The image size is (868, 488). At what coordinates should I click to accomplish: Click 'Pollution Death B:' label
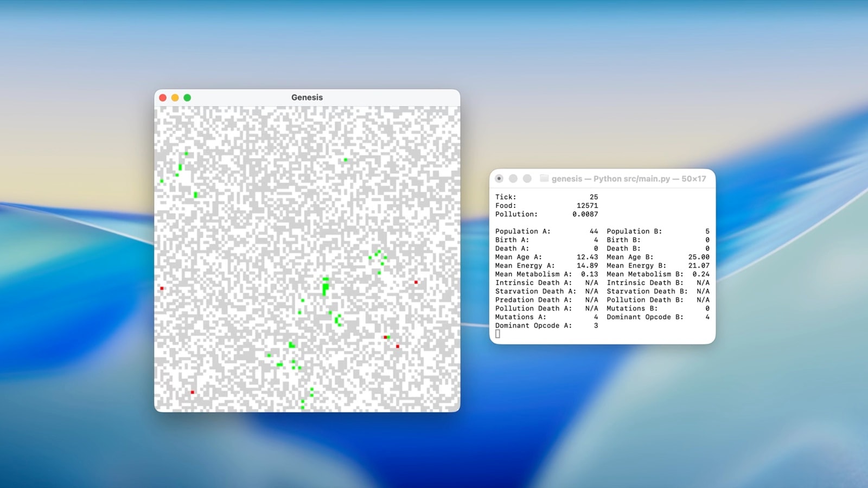point(645,300)
